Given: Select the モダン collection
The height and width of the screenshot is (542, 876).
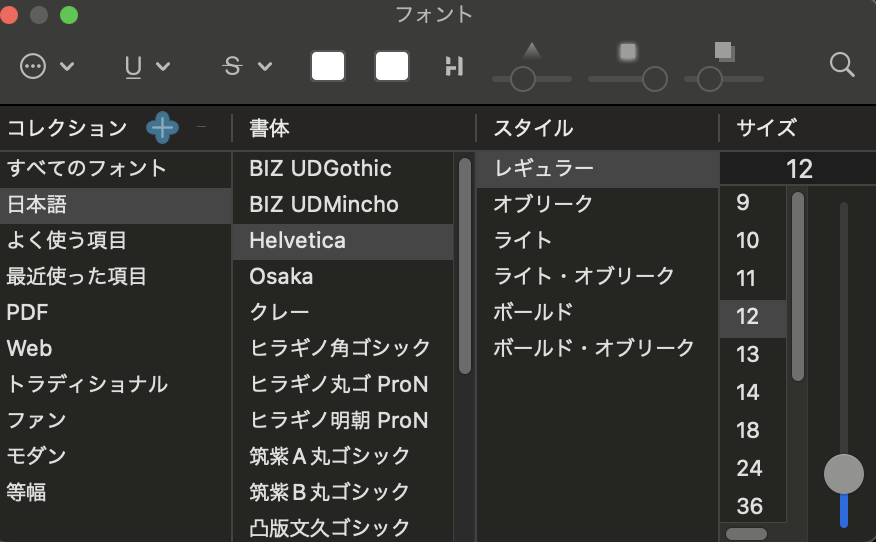Looking at the screenshot, I should [116, 456].
